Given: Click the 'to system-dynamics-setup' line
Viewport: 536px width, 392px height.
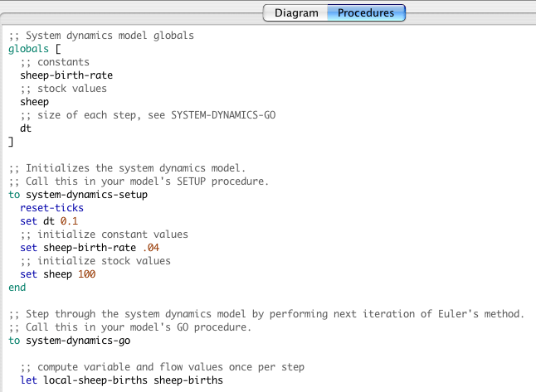Looking at the screenshot, I should tap(78, 195).
